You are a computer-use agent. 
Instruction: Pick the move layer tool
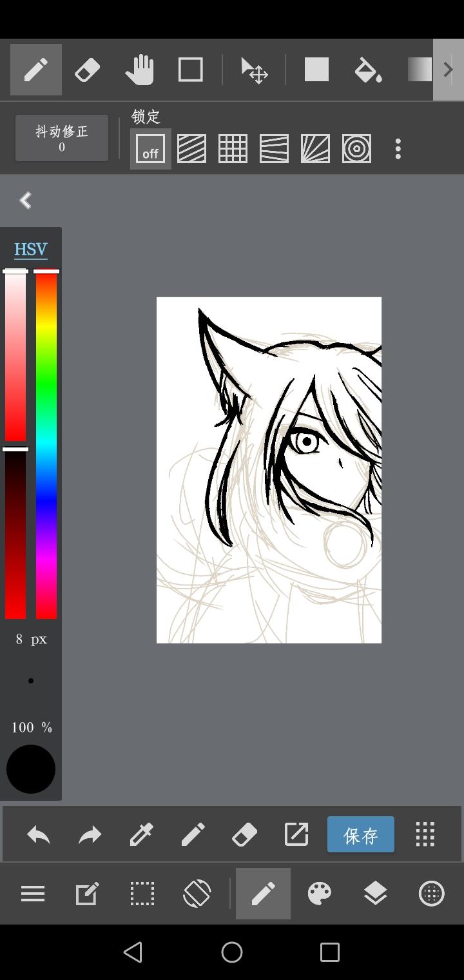(255, 70)
